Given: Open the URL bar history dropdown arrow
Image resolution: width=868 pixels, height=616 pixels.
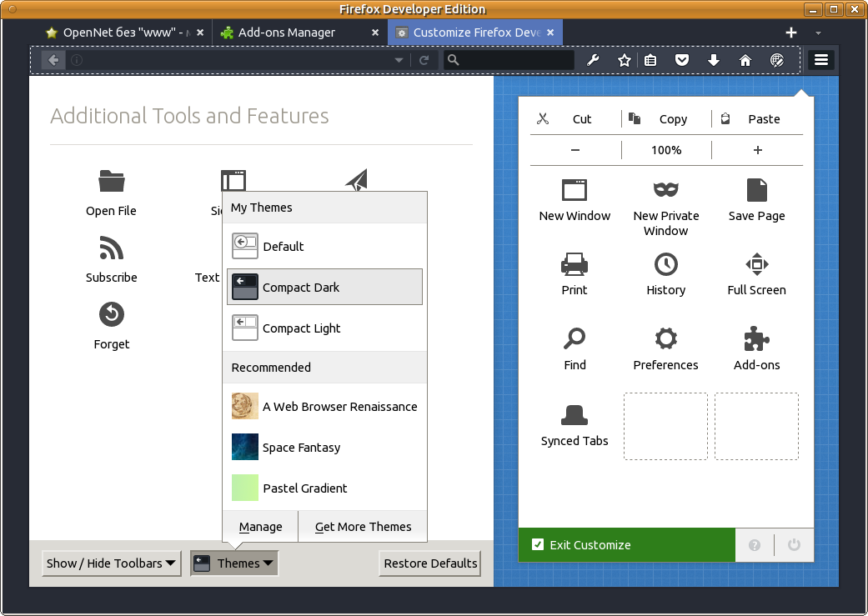Looking at the screenshot, I should 399,60.
